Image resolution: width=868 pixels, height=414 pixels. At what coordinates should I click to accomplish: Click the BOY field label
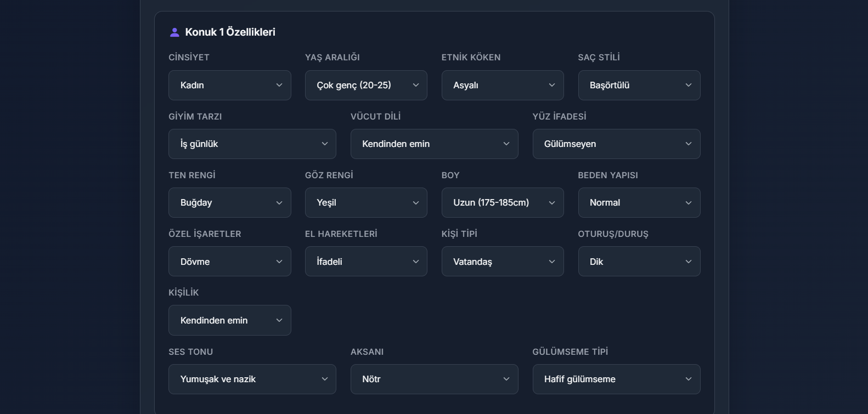450,175
